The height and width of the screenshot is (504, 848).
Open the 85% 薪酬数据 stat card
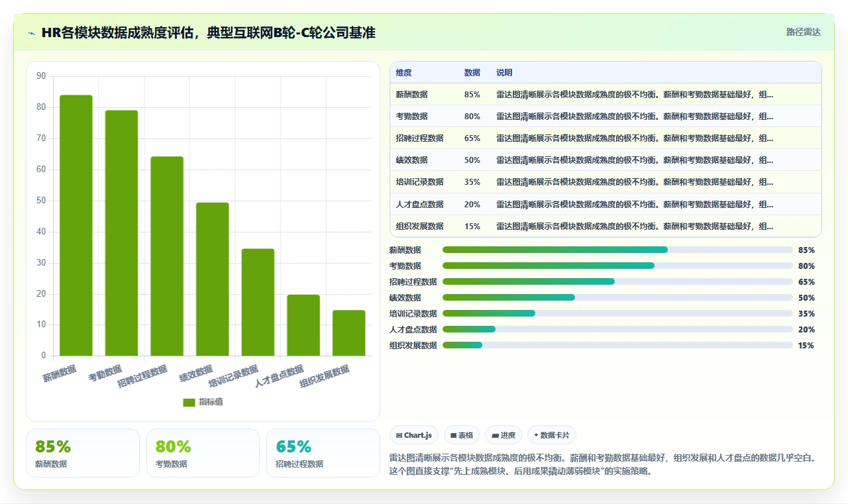(83, 453)
